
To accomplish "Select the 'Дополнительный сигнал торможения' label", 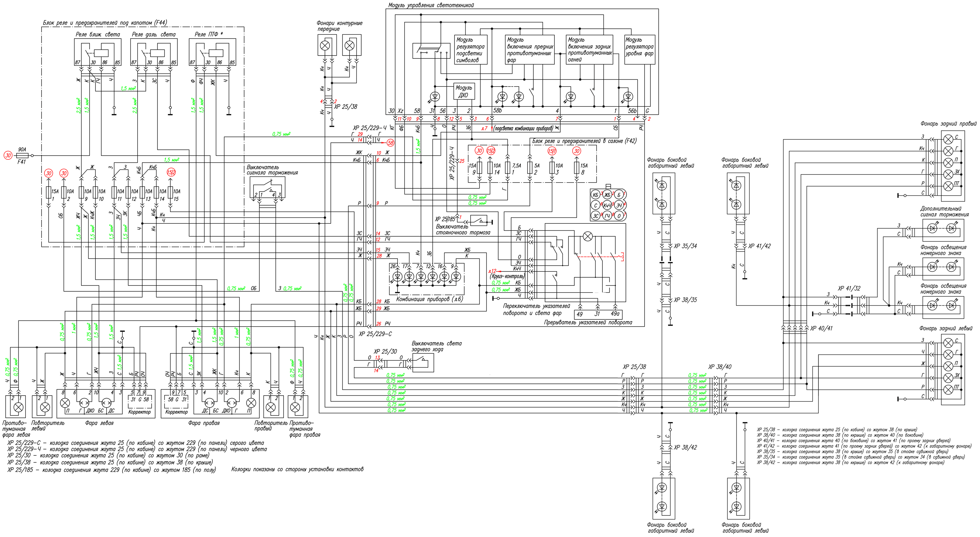I will click(945, 212).
